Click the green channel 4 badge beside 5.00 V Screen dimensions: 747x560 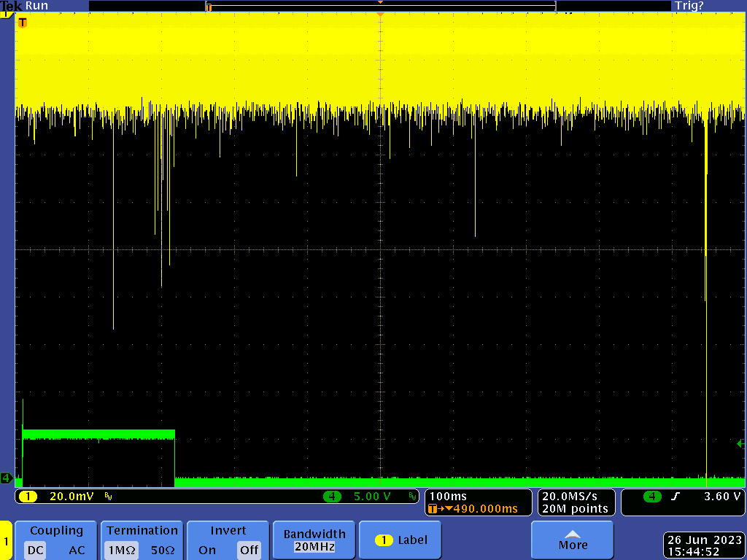[333, 497]
